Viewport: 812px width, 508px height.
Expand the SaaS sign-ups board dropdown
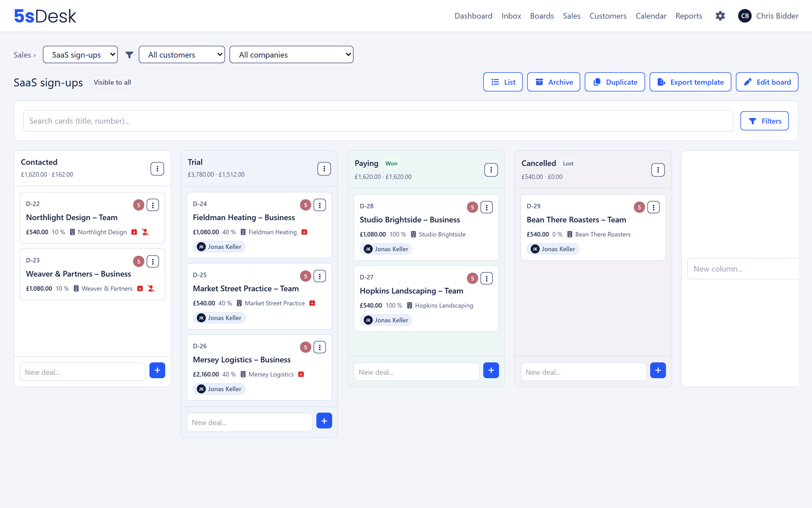[x=81, y=55]
